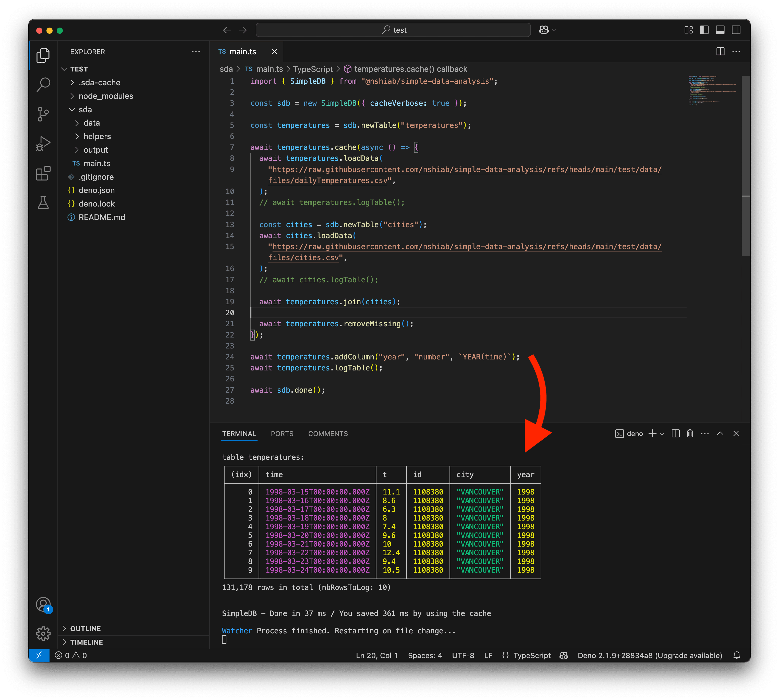Click Ln 20, Col 1 indicator
This screenshot has height=700, width=779.
tap(376, 655)
